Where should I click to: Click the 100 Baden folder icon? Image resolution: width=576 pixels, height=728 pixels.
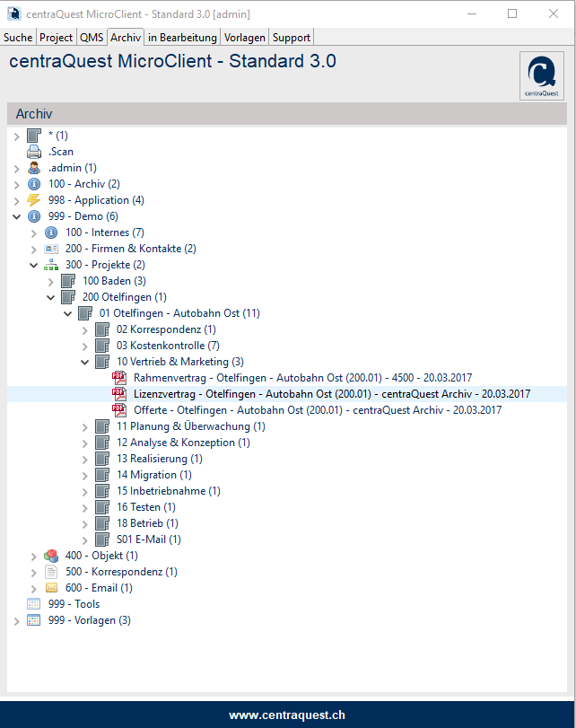pos(68,281)
